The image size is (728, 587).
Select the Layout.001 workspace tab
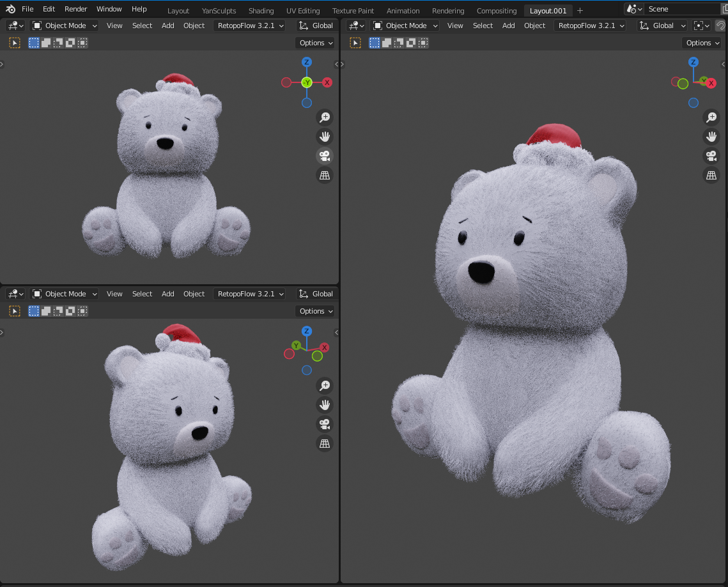(548, 11)
